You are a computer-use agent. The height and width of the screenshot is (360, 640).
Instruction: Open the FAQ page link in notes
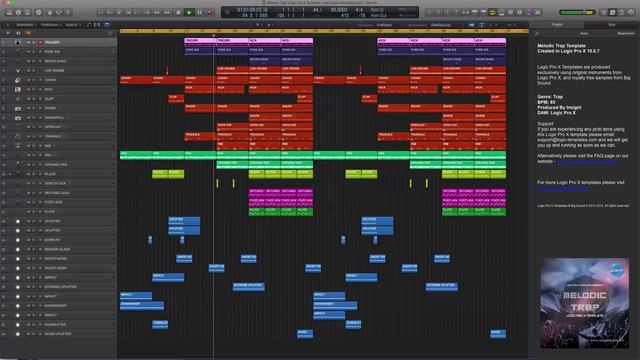pos(587,162)
